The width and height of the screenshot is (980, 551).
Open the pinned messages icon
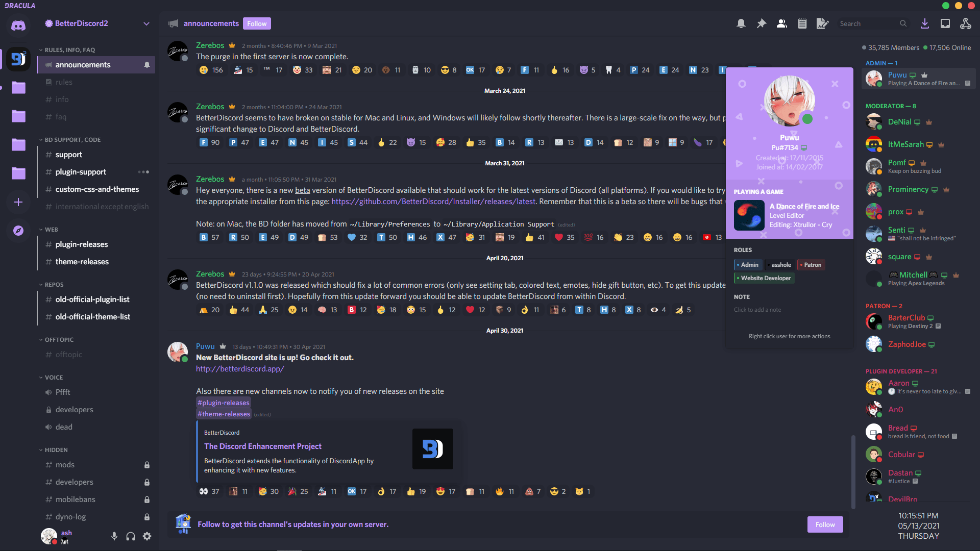761,23
